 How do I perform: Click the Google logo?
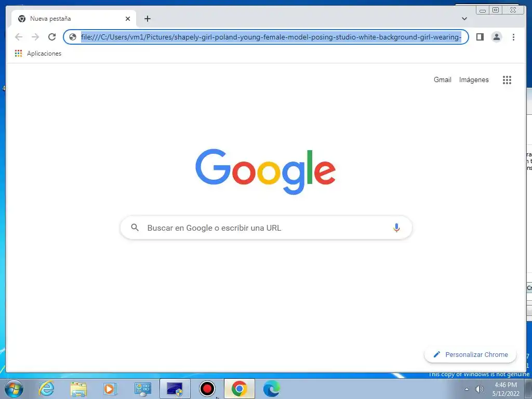[x=265, y=171]
